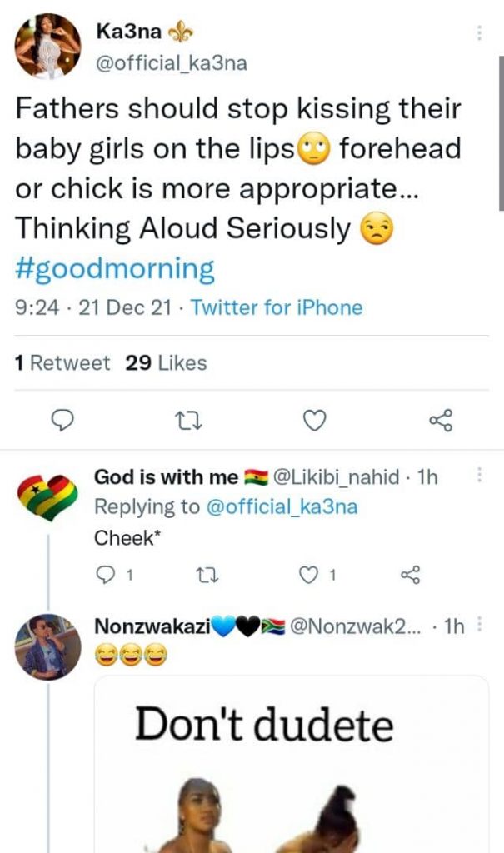Open the "Don't dudete" meme image
504x853 pixels.
point(291,765)
